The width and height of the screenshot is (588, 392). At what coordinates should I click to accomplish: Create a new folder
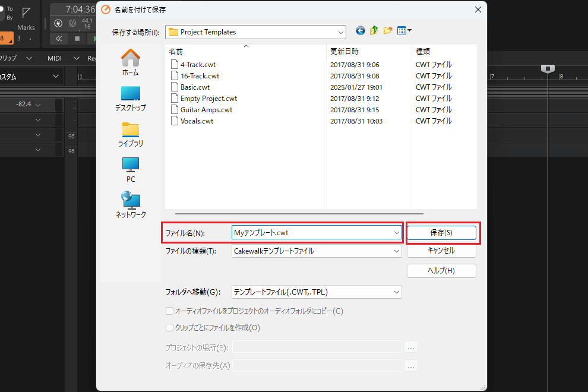388,31
